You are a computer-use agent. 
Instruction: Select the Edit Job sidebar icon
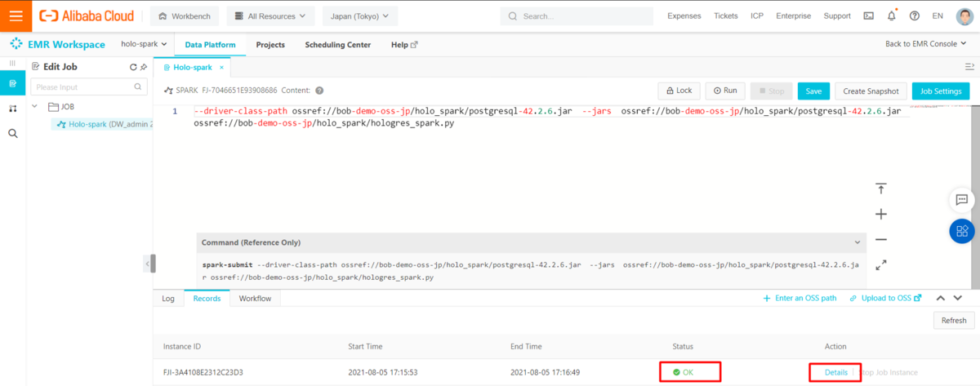pyautogui.click(x=12, y=83)
